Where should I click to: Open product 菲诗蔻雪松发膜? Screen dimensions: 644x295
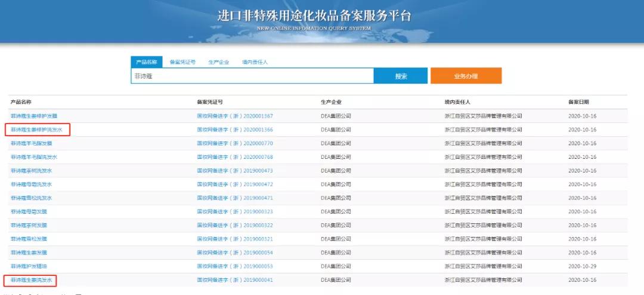[29, 239]
